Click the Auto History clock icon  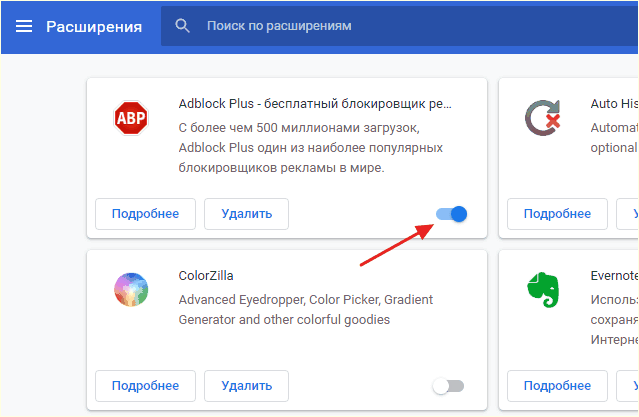point(542,118)
